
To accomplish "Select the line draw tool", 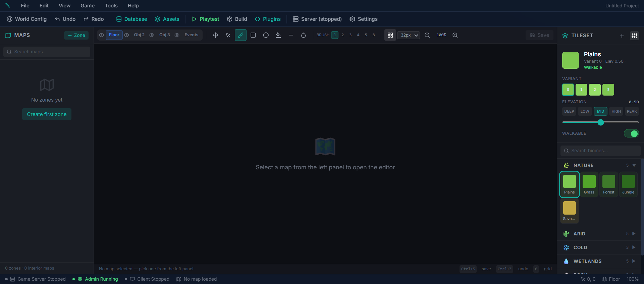I will tap(291, 35).
